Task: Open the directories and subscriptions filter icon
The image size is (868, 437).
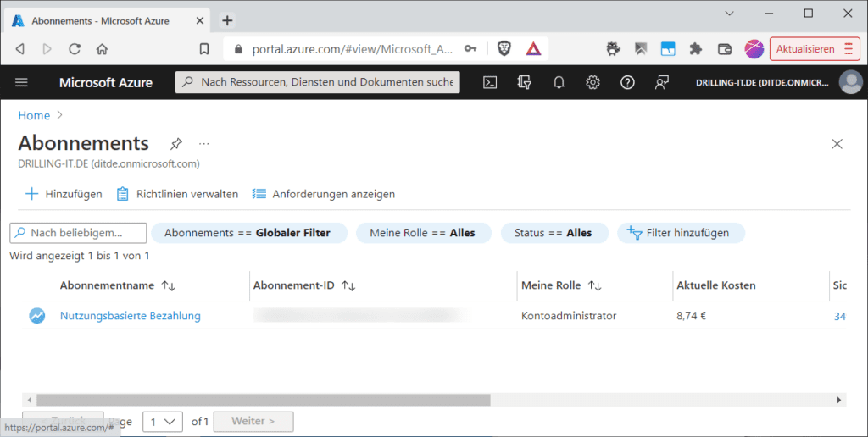Action: pyautogui.click(x=524, y=82)
